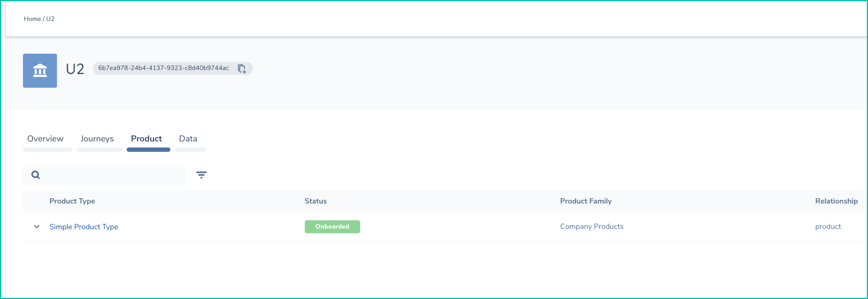
Task: Click the Onboarded status badge
Action: 332,226
